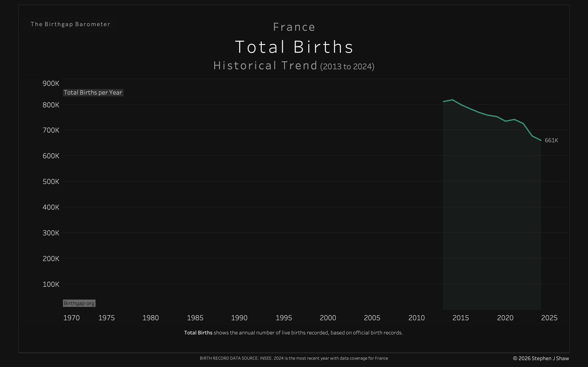588x367 pixels.
Task: Click the Total Births per Year label
Action: 93,92
